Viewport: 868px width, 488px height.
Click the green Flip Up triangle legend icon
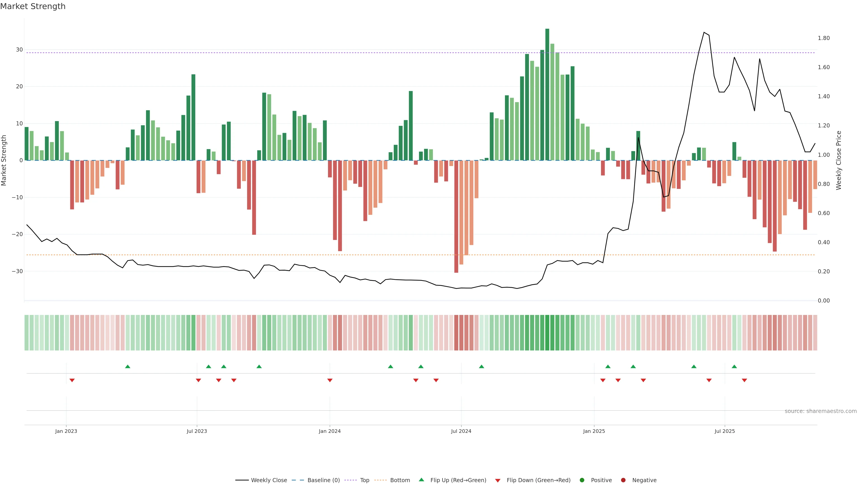click(421, 480)
